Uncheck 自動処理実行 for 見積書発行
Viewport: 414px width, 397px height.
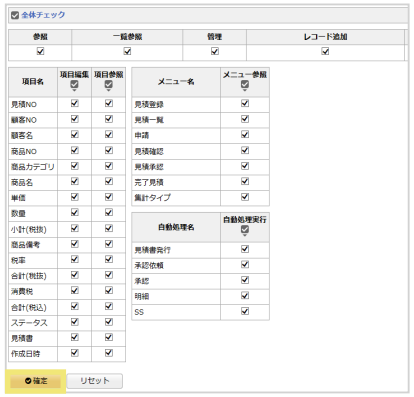pos(245,249)
